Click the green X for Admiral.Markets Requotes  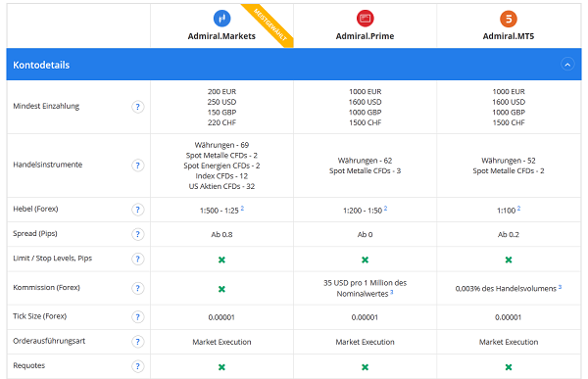(221, 367)
